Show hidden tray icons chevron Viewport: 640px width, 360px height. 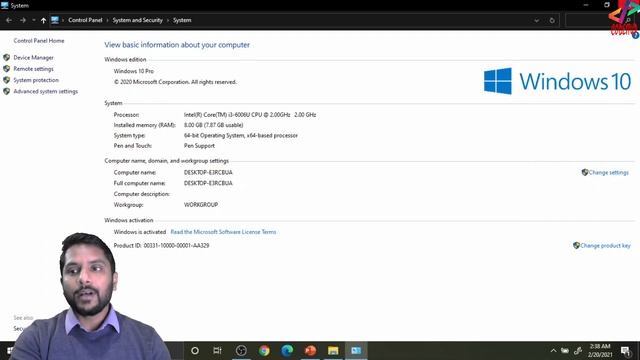click(553, 351)
